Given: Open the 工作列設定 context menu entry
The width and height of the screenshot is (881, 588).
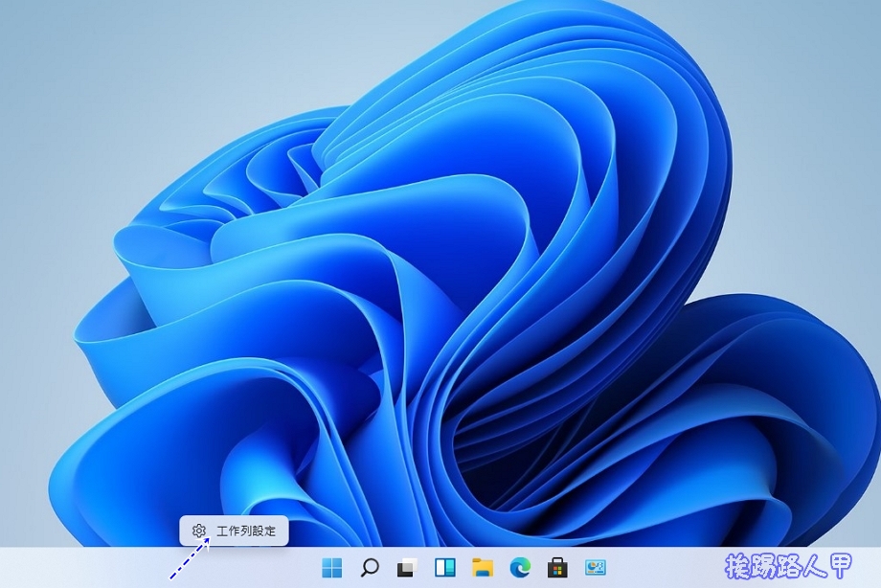Looking at the screenshot, I should point(234,531).
